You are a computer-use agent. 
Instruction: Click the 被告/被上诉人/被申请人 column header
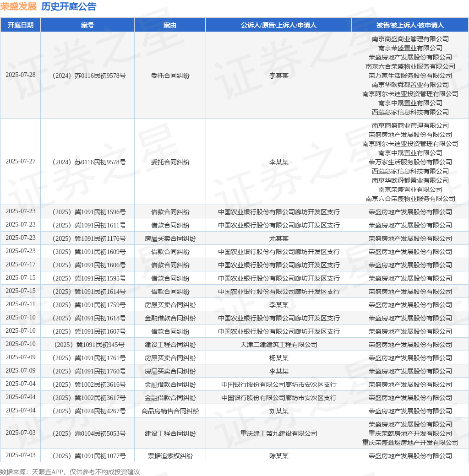(x=410, y=25)
